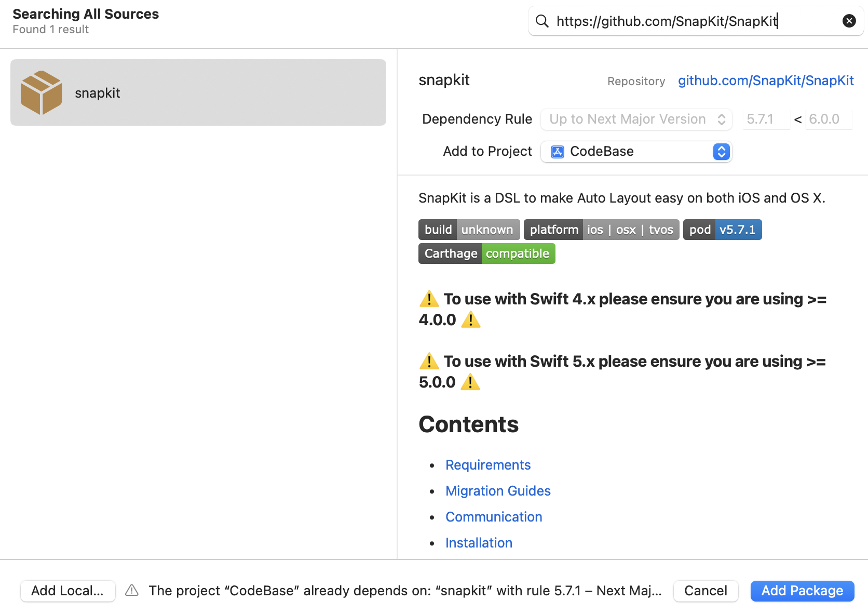The height and width of the screenshot is (614, 868).
Task: Click the snapkit title in detail pane
Action: (x=444, y=80)
